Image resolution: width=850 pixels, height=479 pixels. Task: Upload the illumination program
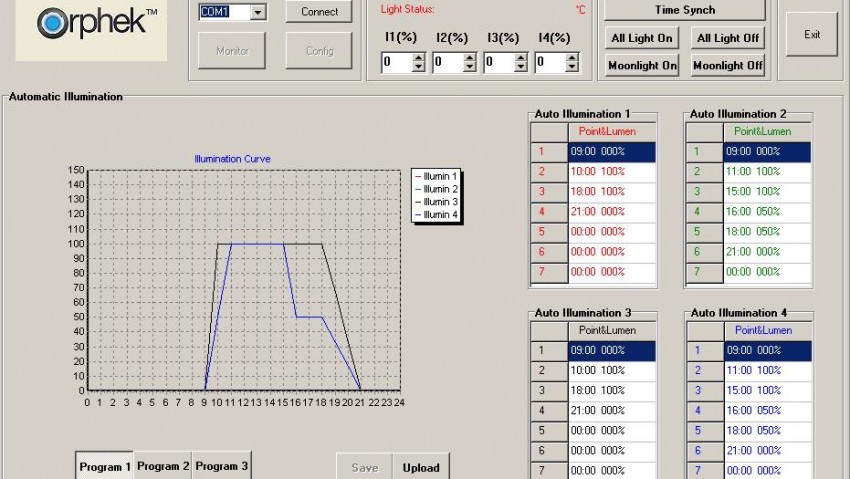pyautogui.click(x=420, y=467)
